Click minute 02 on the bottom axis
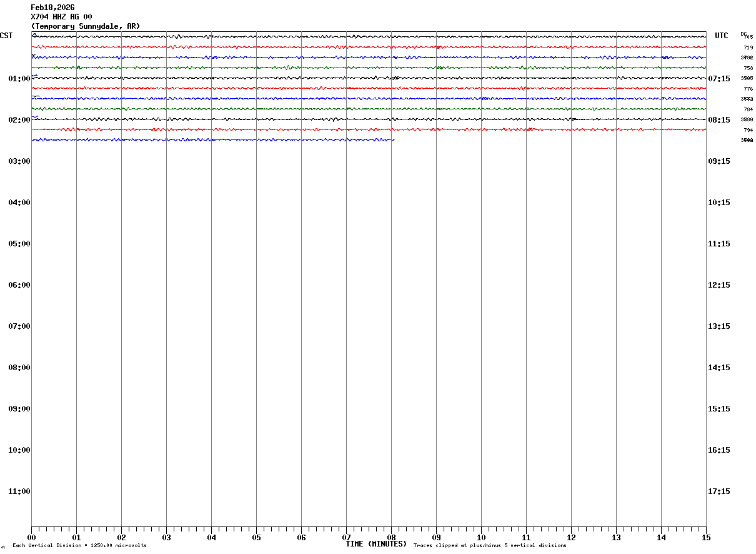Screen dimensions: 756x554 point(121,537)
